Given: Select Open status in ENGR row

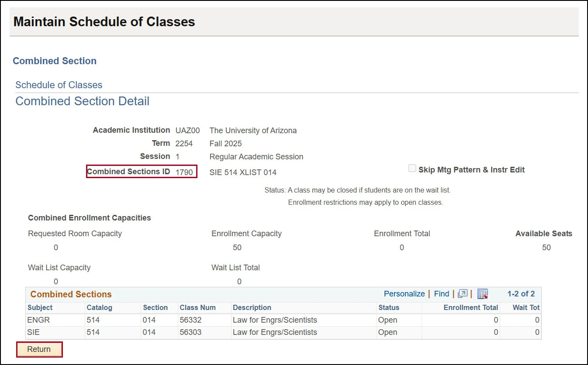Looking at the screenshot, I should pyautogui.click(x=387, y=320).
